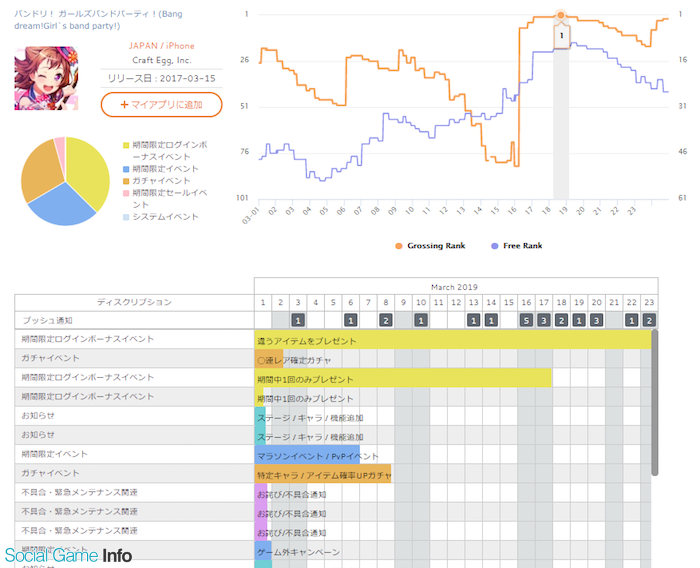This screenshot has height=568, width=700.
Task: Click blue slice of the pie chart
Action: tap(62, 205)
